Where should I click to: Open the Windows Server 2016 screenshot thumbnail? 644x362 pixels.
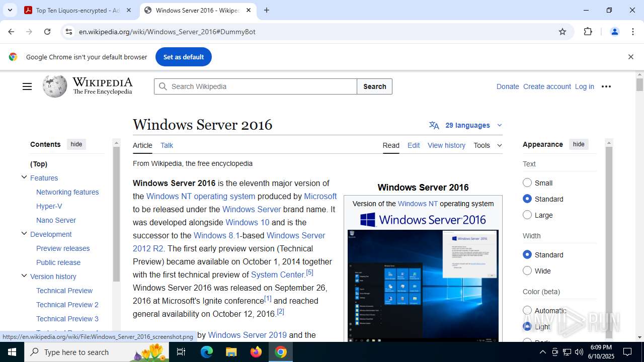423,286
